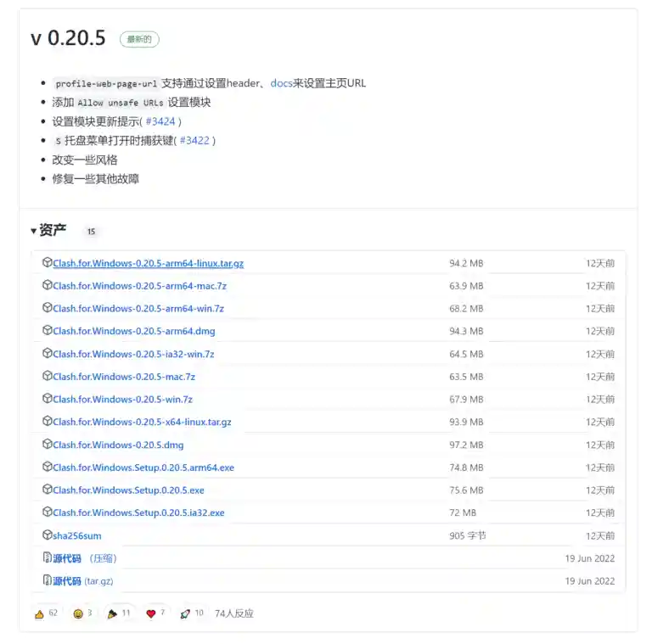Viewport: 652px width, 644px height.
Task: Open issue #3422 link
Action: 194,141
